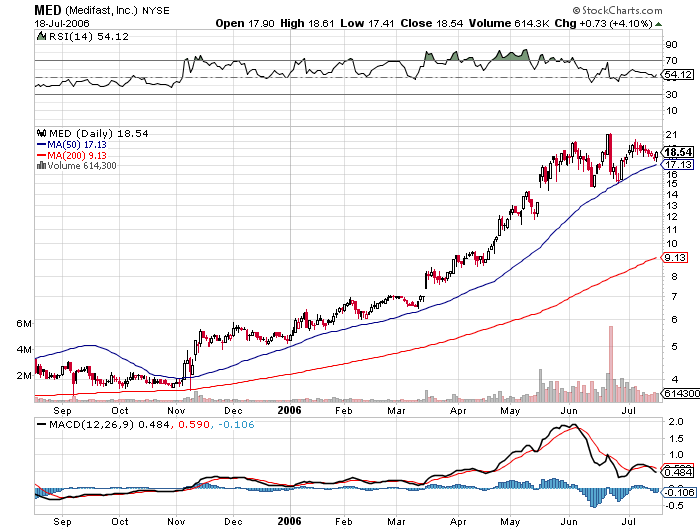
Task: Click the Jul label on the MACD axis
Action: point(629,522)
